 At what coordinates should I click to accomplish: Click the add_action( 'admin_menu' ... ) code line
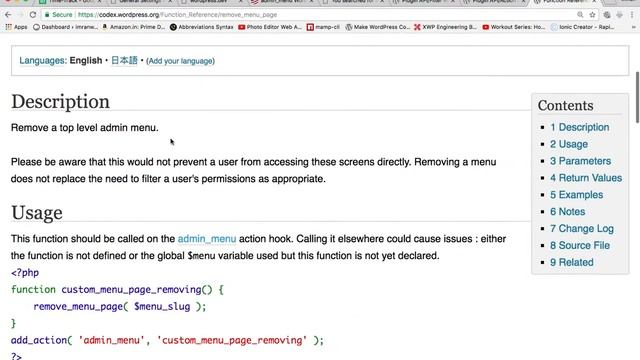pyautogui.click(x=167, y=340)
